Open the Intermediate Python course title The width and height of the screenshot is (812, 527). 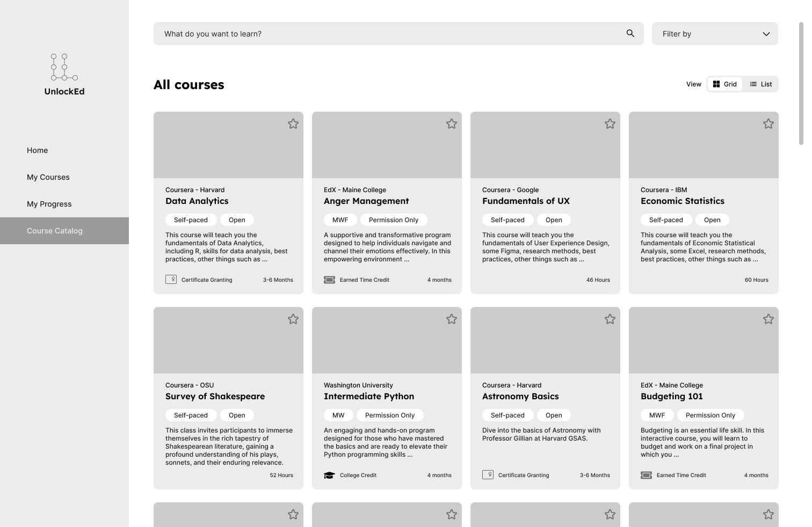[369, 396]
